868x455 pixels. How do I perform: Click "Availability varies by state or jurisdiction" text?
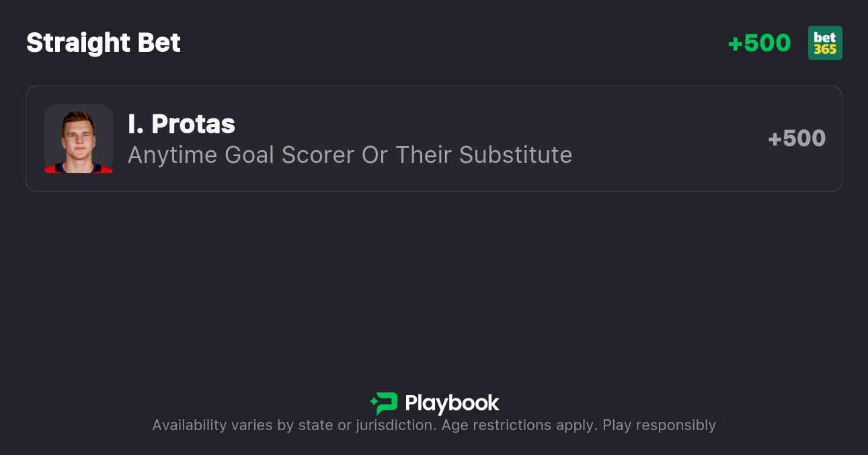pos(293,425)
